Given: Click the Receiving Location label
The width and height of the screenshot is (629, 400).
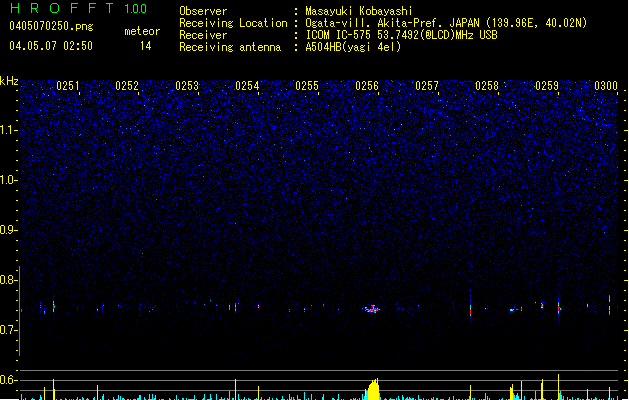Looking at the screenshot, I should point(233,23).
